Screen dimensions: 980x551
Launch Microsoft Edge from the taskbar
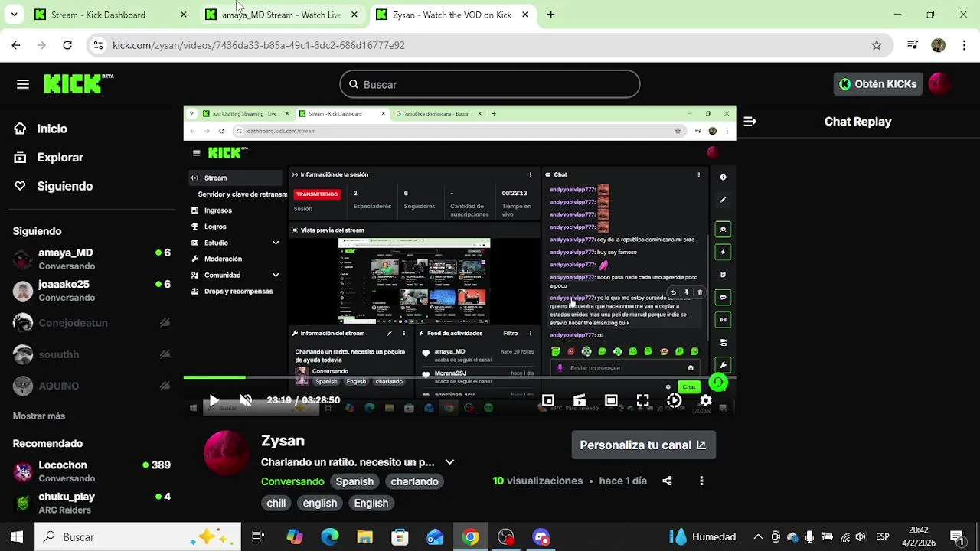point(330,537)
